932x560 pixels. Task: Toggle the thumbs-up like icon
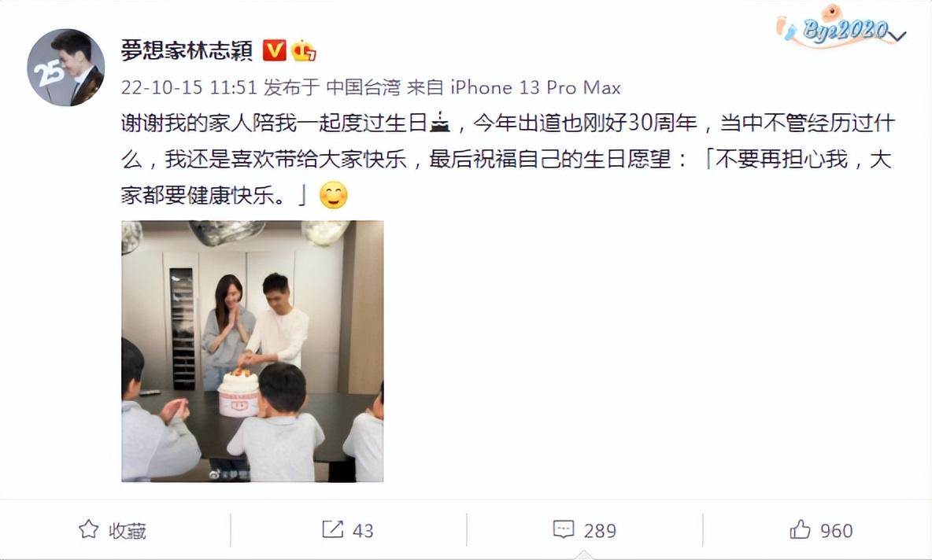[800, 529]
